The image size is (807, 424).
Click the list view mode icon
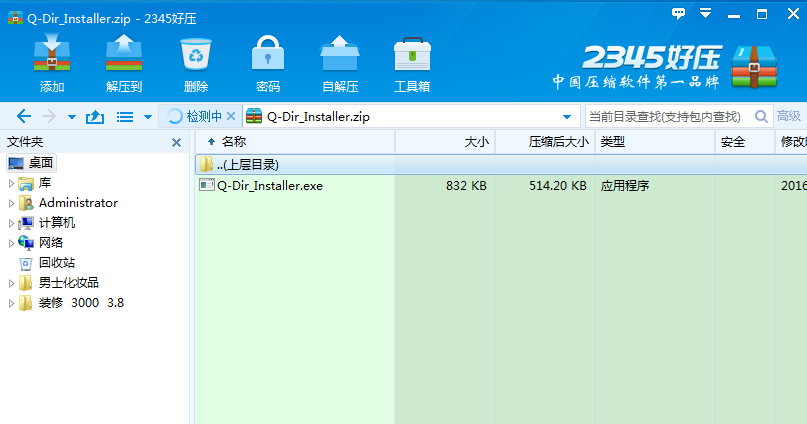tap(125, 117)
